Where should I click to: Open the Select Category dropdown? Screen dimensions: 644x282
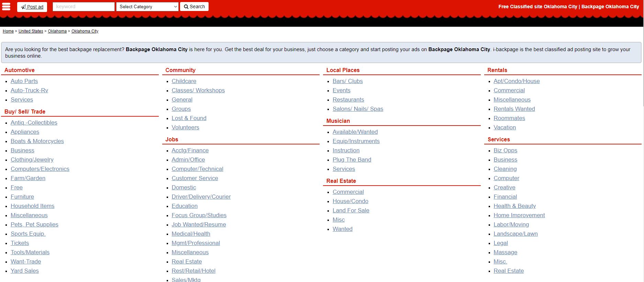147,7
